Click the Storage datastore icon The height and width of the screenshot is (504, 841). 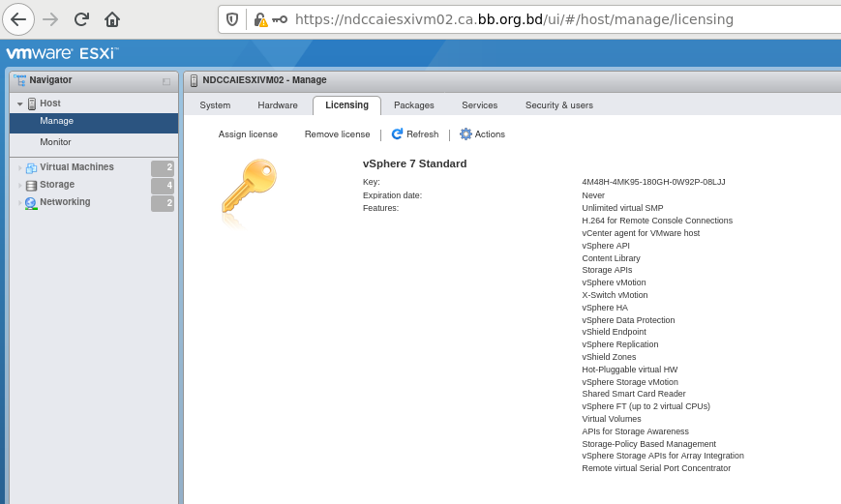[31, 186]
